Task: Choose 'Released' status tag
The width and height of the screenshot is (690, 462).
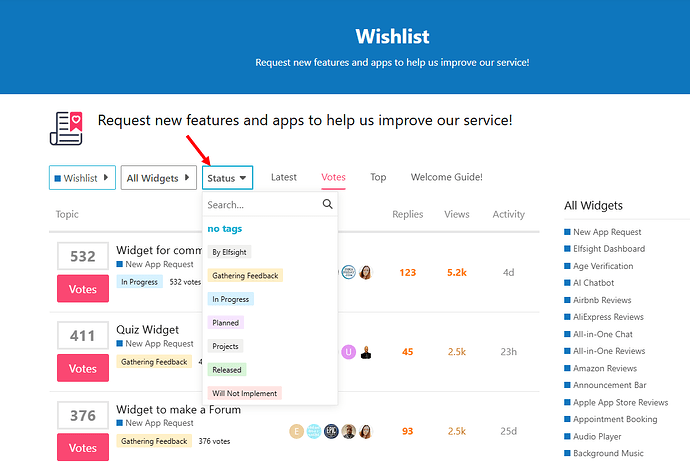Action: pyautogui.click(x=227, y=370)
